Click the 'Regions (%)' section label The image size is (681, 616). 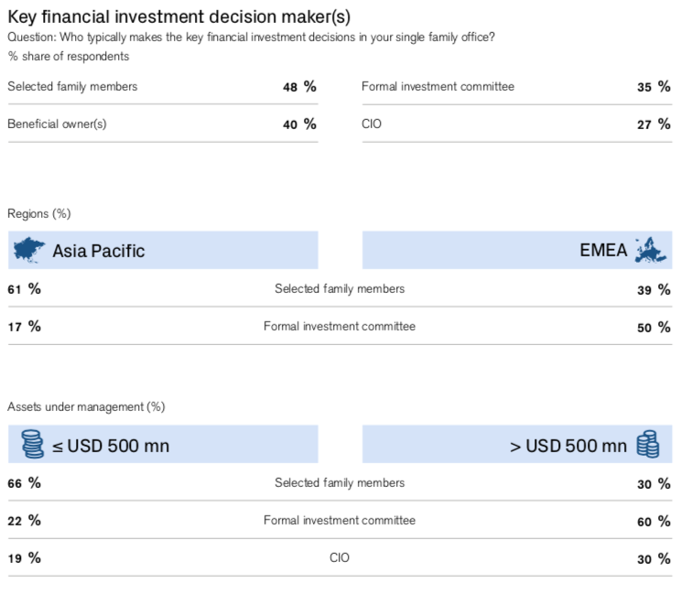coord(39,214)
